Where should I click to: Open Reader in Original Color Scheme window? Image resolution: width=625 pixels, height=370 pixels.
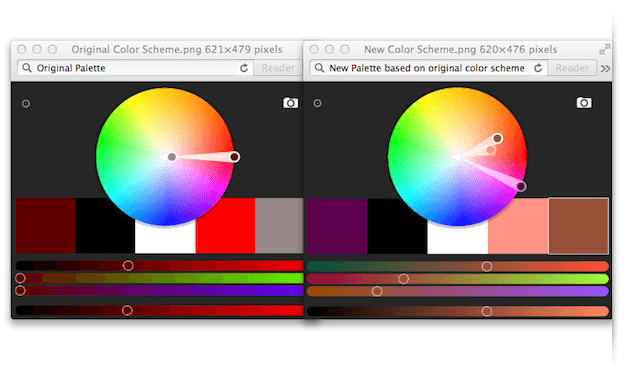click(x=278, y=68)
